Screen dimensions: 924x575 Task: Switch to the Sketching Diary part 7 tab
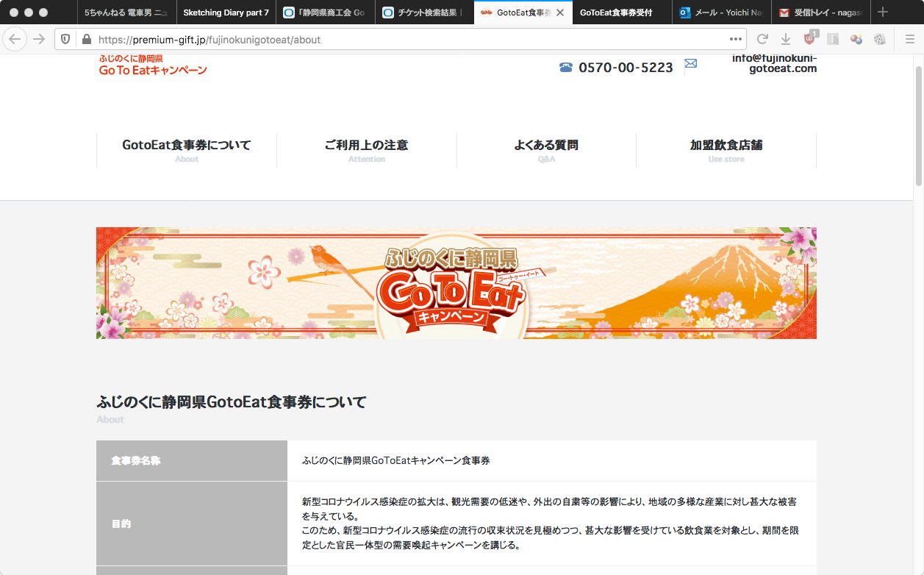[x=226, y=12]
